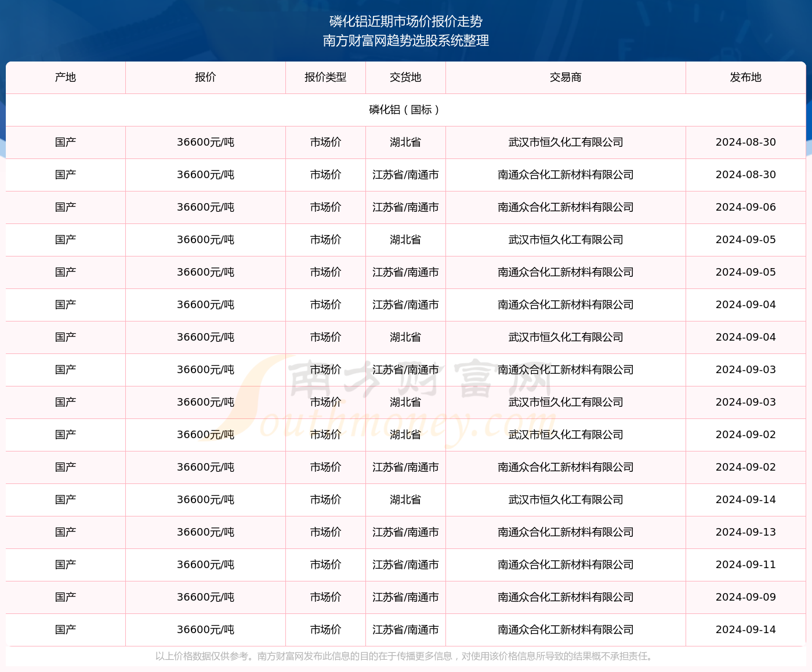The width and height of the screenshot is (812, 672).
Task: Select 2024-08-30 in the 武汉市恒久化工 row
Action: 745,142
